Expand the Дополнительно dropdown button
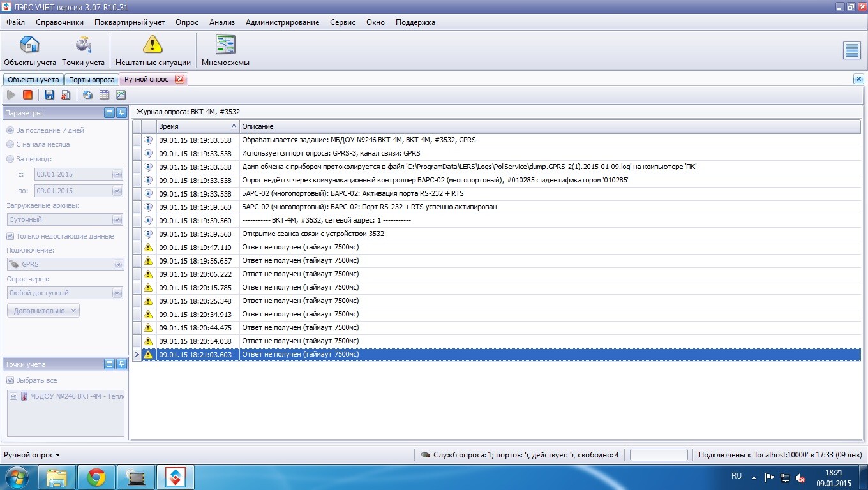 43,311
